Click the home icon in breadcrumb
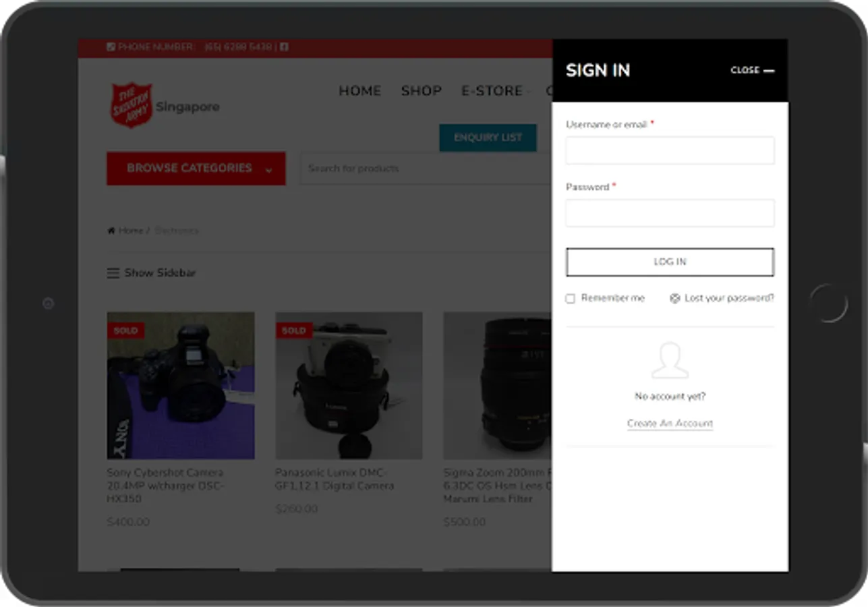This screenshot has height=607, width=868. point(111,231)
